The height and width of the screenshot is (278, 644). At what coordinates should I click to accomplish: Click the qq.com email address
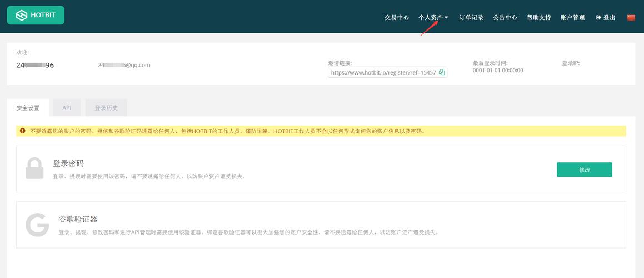tap(124, 65)
